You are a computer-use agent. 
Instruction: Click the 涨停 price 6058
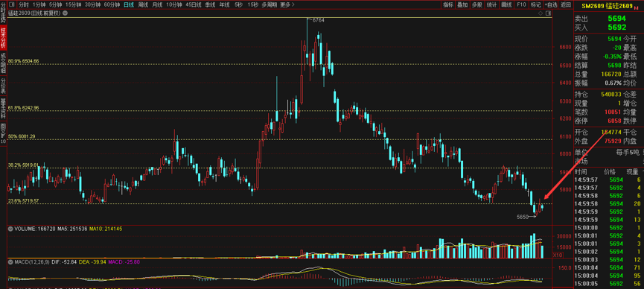coord(614,121)
